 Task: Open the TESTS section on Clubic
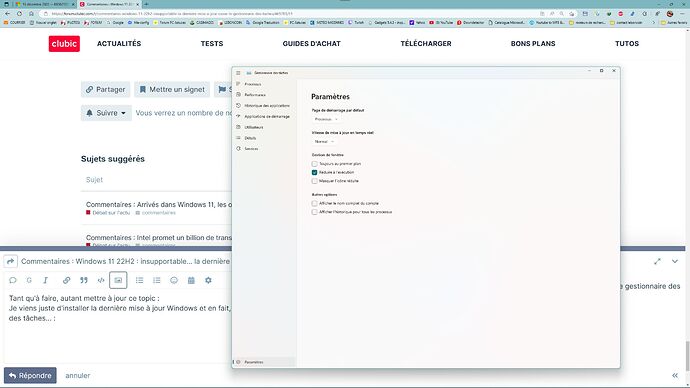tap(212, 44)
